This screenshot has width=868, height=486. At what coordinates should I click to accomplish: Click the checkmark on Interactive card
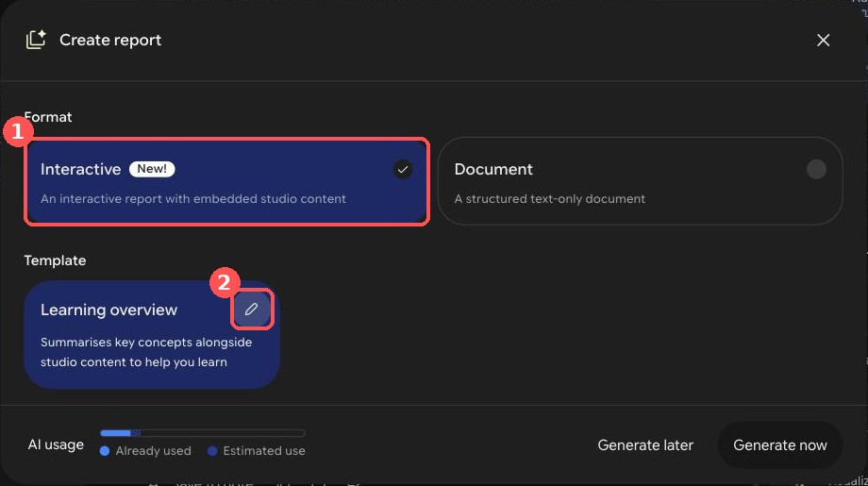click(x=403, y=169)
